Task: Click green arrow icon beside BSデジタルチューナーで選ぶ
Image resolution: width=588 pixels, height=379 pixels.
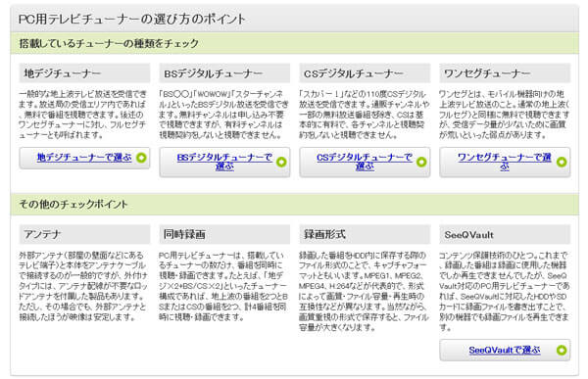Action: (281, 162)
